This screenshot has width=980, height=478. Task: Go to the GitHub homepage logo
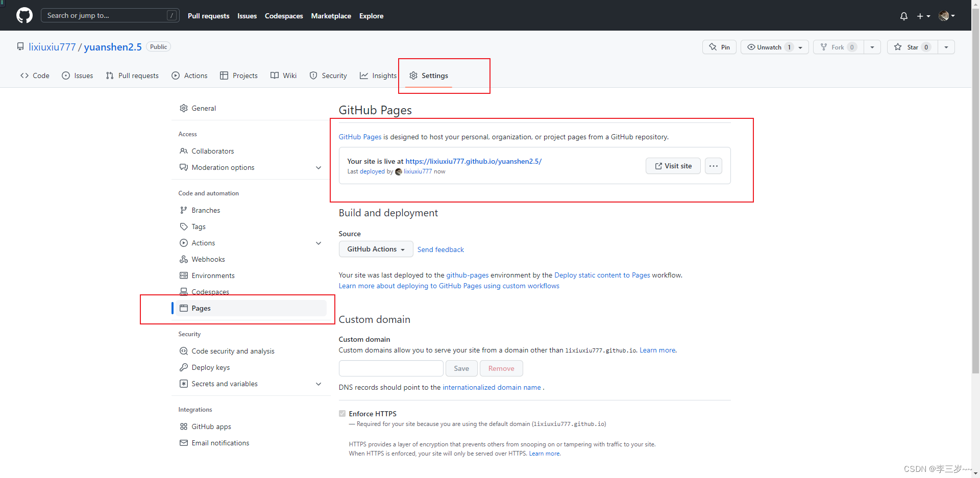point(24,15)
